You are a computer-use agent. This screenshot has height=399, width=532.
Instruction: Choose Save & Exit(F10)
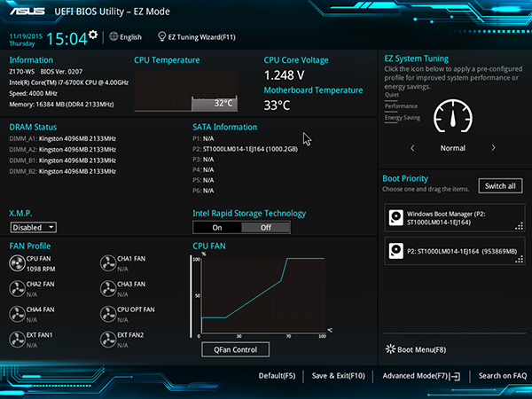click(339, 376)
